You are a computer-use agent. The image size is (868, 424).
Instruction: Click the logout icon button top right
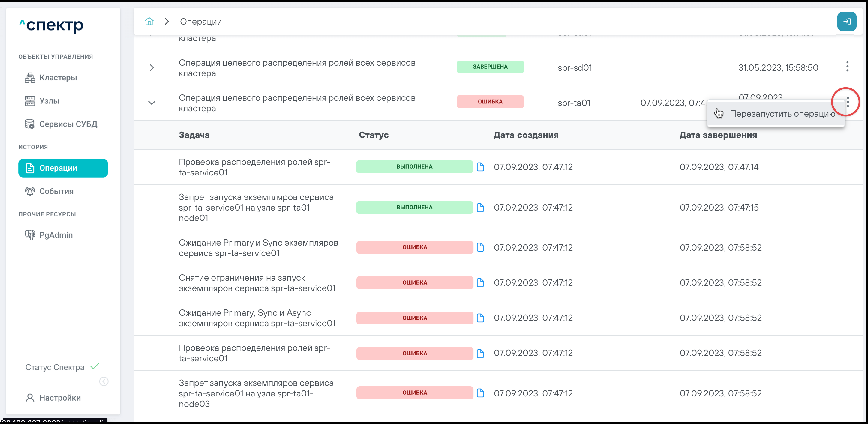click(x=846, y=22)
